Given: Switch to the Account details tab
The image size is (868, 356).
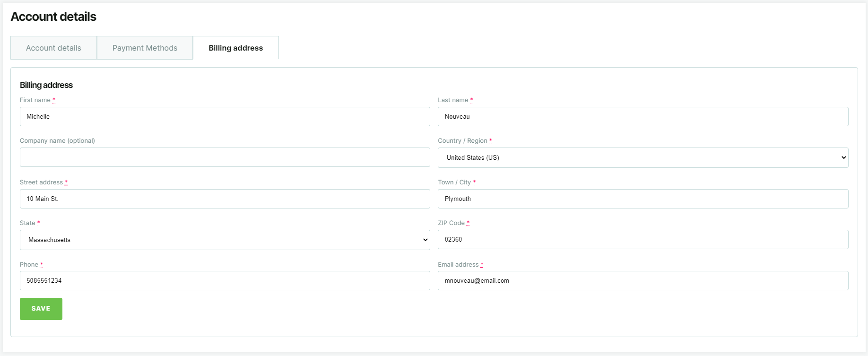Looking at the screenshot, I should click(53, 48).
